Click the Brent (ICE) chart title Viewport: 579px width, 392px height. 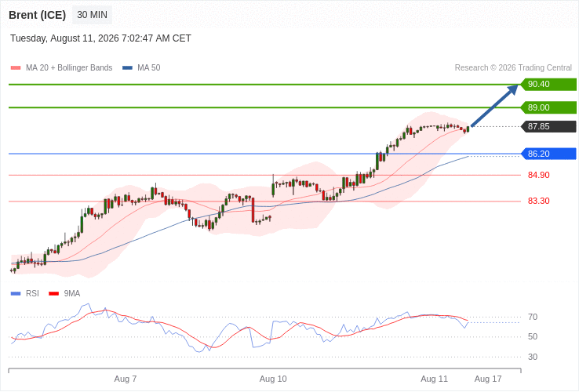click(38, 15)
